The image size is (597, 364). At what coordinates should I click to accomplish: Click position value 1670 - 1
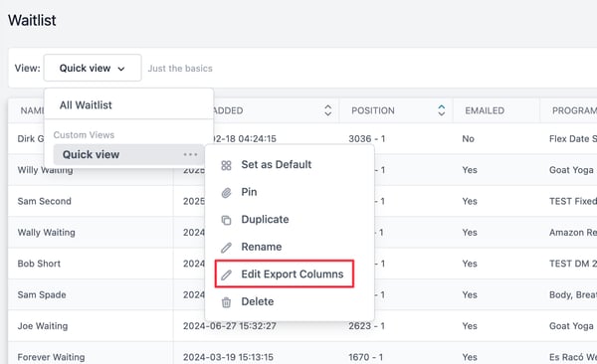[x=365, y=357]
